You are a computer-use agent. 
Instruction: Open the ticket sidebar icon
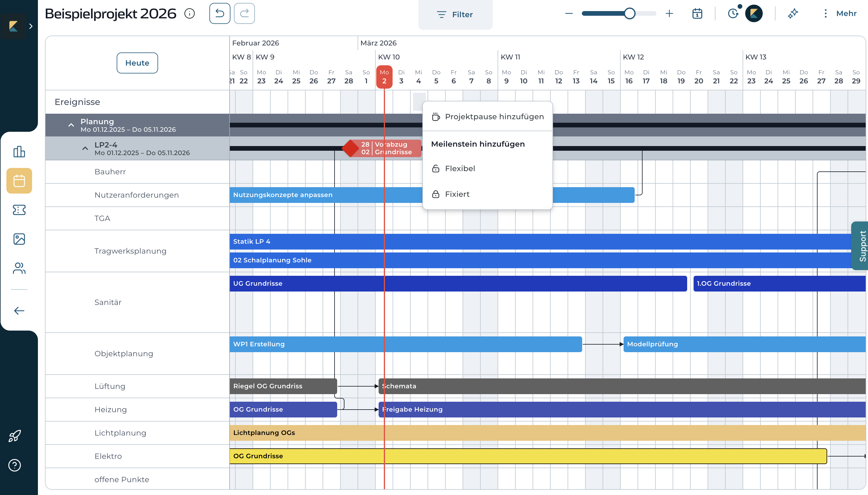click(19, 210)
